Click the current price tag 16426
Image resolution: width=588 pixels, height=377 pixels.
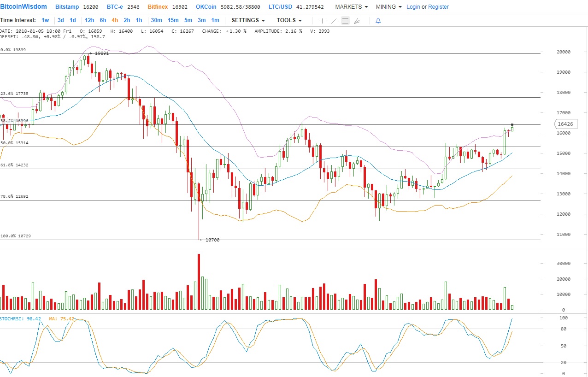coord(564,124)
